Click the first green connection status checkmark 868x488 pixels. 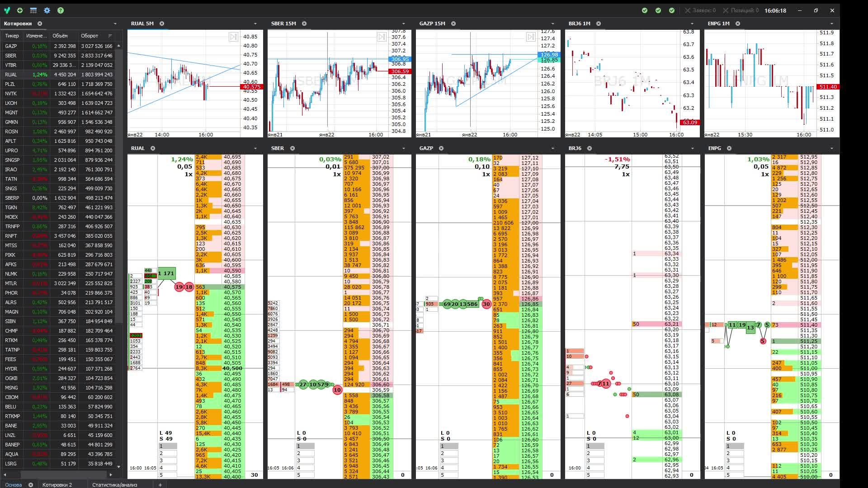coord(645,10)
